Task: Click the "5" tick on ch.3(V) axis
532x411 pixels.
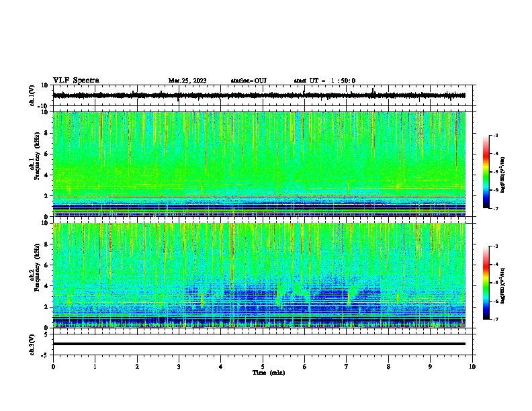Action: pos(46,334)
